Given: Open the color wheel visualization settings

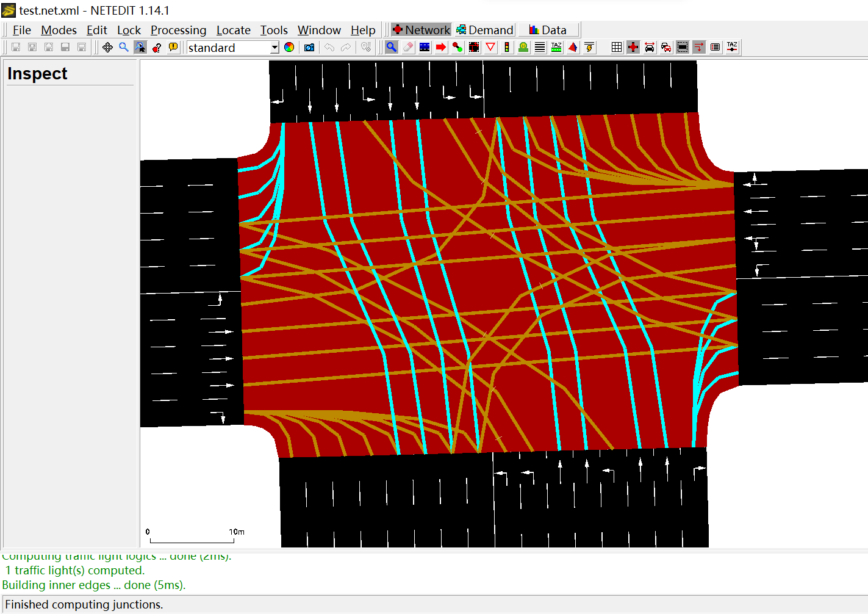Looking at the screenshot, I should coord(289,47).
